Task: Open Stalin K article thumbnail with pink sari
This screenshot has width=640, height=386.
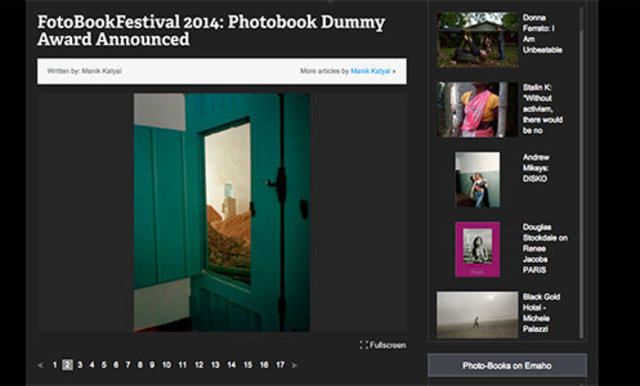Action: (478, 110)
